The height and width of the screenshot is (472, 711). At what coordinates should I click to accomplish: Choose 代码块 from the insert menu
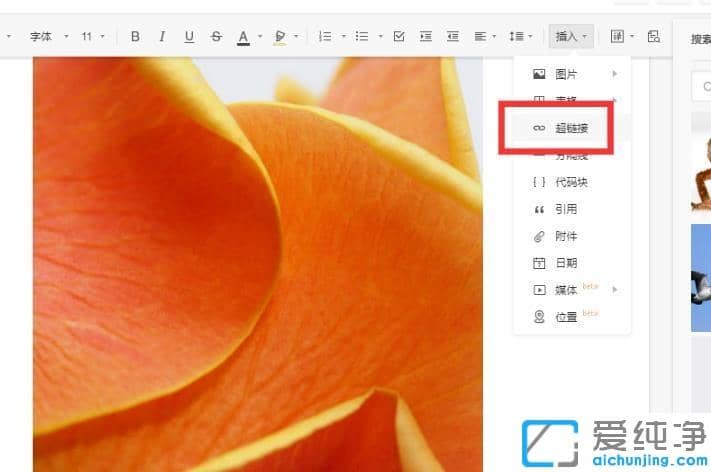[572, 182]
